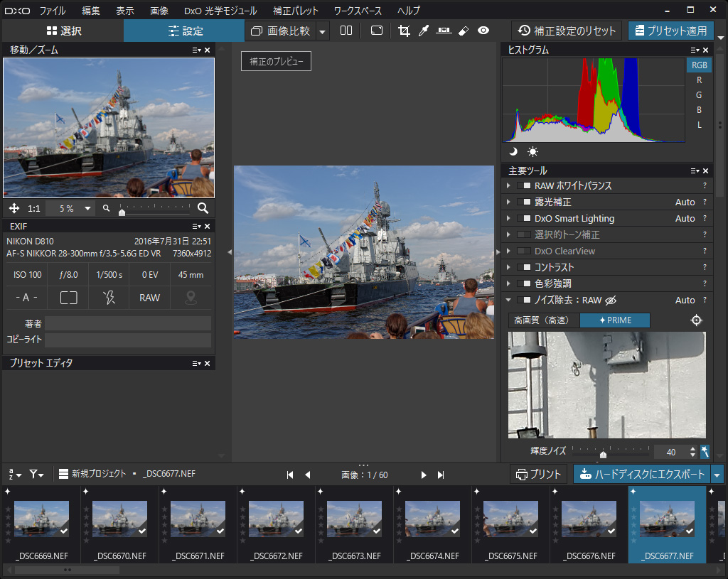Open side-by-side split view icon
The image size is (728, 579).
click(x=346, y=31)
